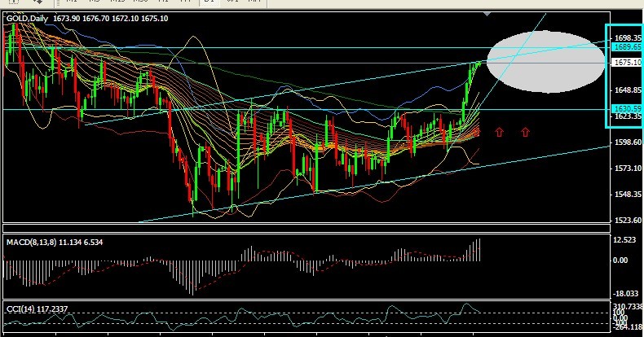The width and height of the screenshot is (644, 337).
Task: Click the CCI(14) indicator label
Action: pyautogui.click(x=20, y=309)
